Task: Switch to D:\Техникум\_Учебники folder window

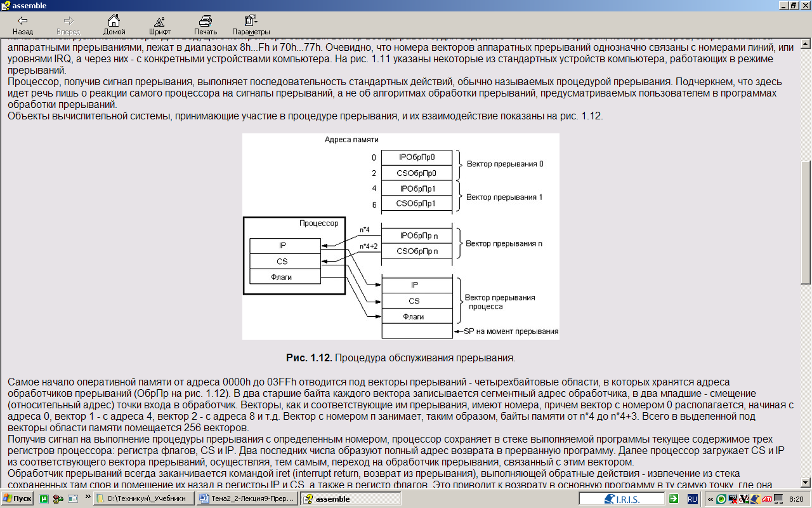Action: tap(145, 499)
